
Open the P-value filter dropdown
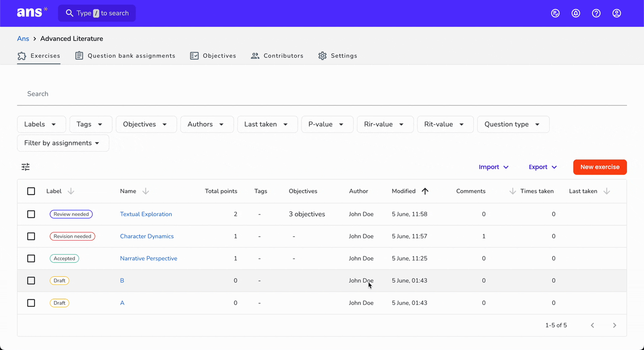click(327, 124)
